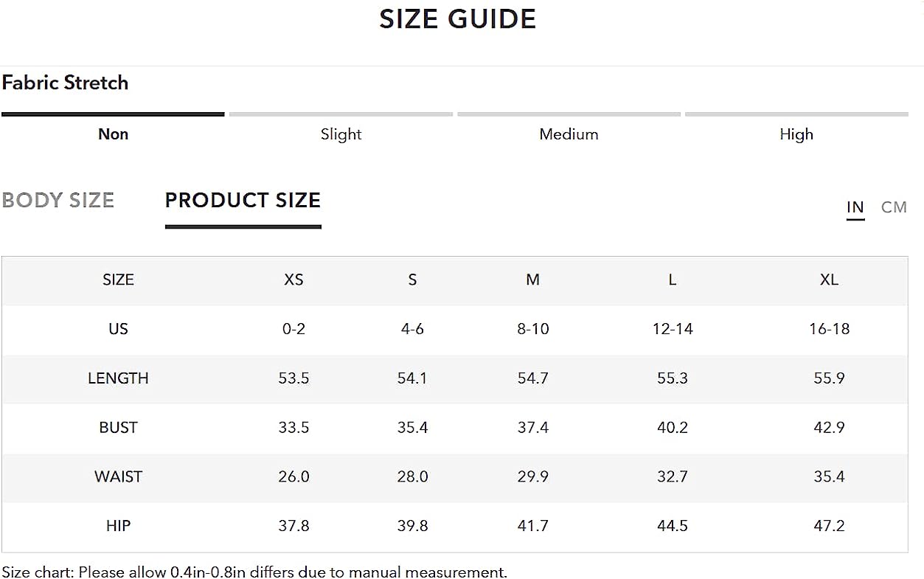
Task: Click the US size 8-10 cell
Action: click(x=533, y=329)
